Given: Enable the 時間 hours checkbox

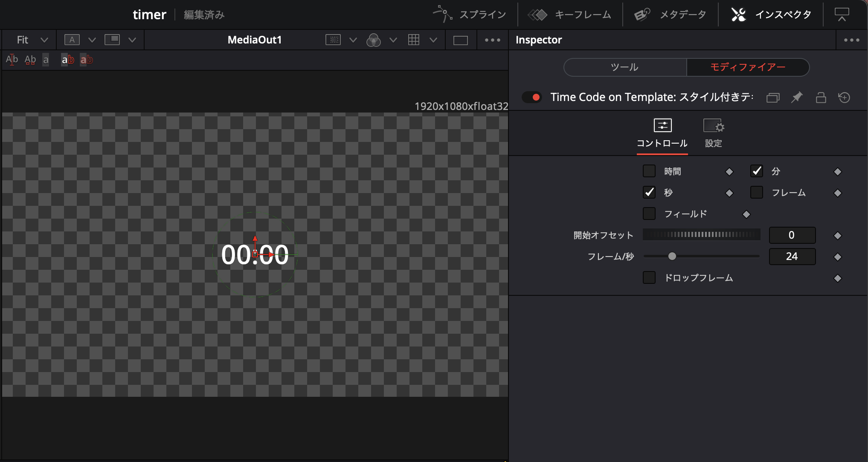Looking at the screenshot, I should click(x=649, y=171).
